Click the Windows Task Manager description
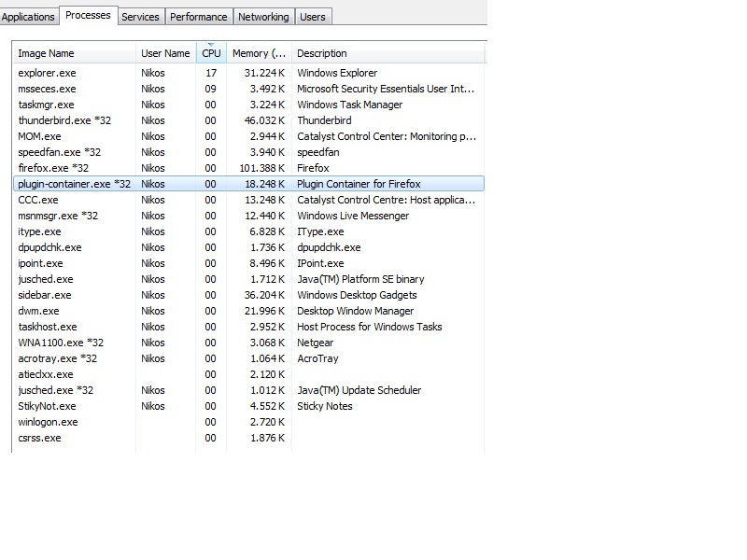Viewport: 747px width, 560px height. (349, 105)
